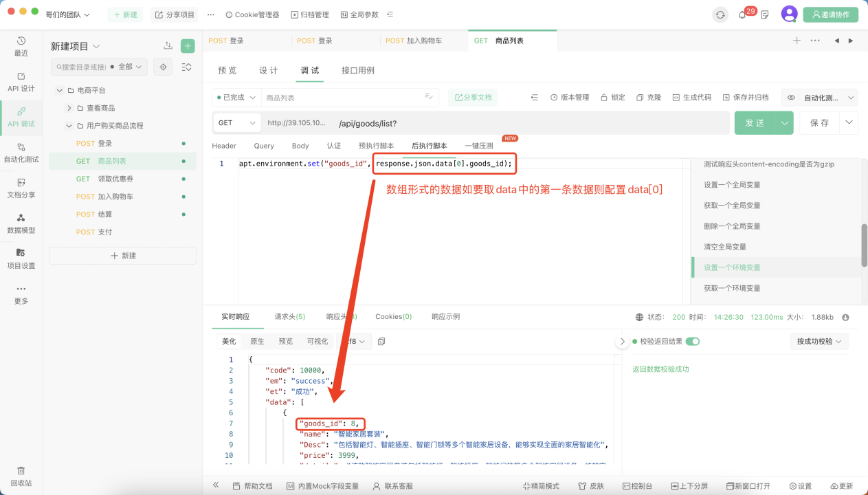Go to 自动化测试 in the sidebar
868x495 pixels.
tap(21, 153)
